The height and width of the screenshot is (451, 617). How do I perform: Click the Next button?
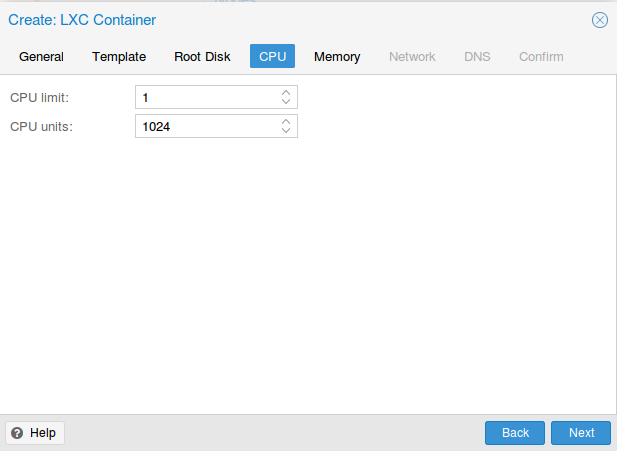coord(581,433)
